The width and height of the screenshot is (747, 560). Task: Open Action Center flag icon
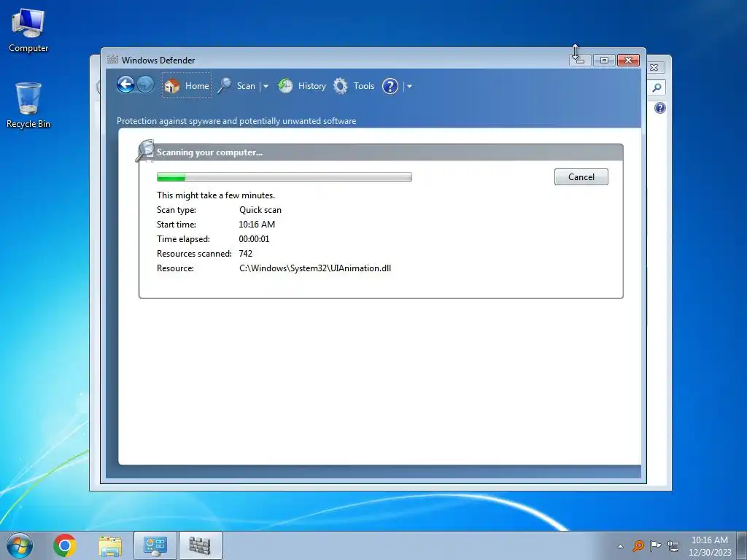[x=656, y=545]
